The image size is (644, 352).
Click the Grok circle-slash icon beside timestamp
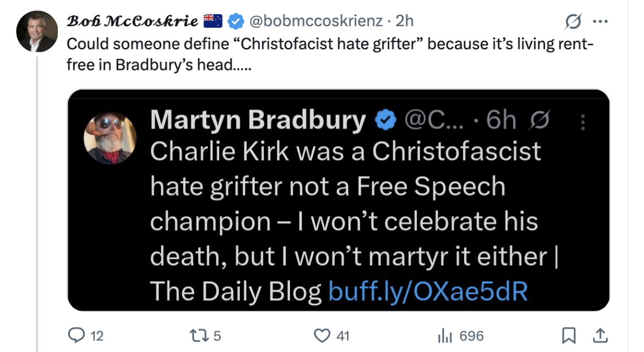coord(573,21)
